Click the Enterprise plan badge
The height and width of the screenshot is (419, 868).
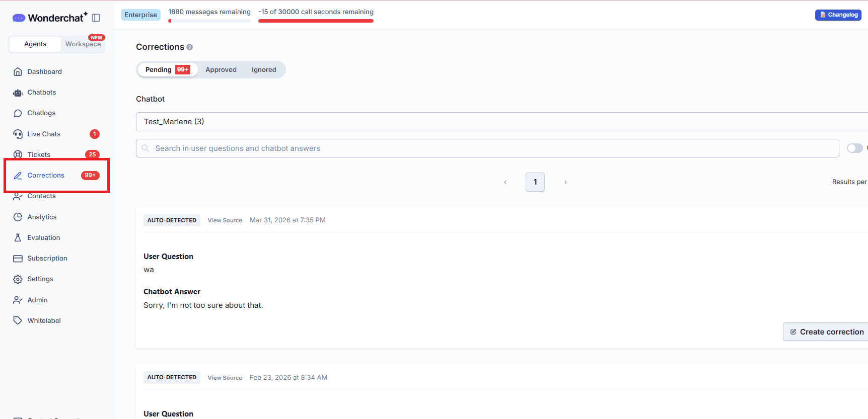(141, 15)
